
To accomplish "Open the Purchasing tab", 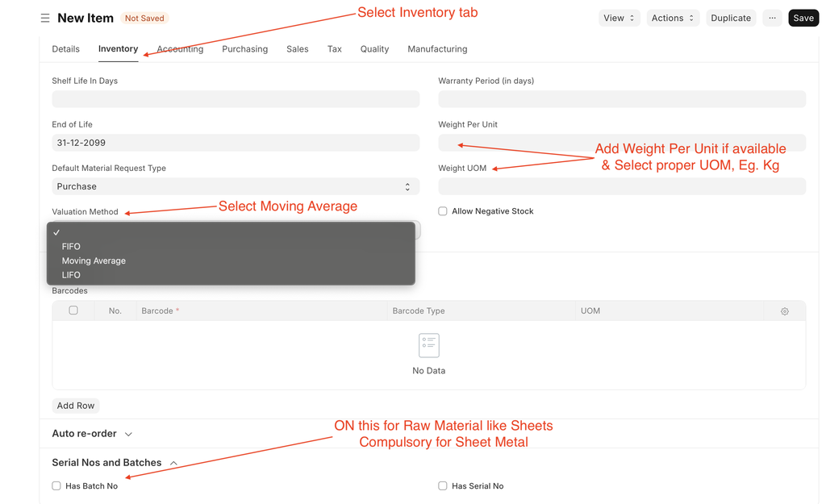I will 245,49.
